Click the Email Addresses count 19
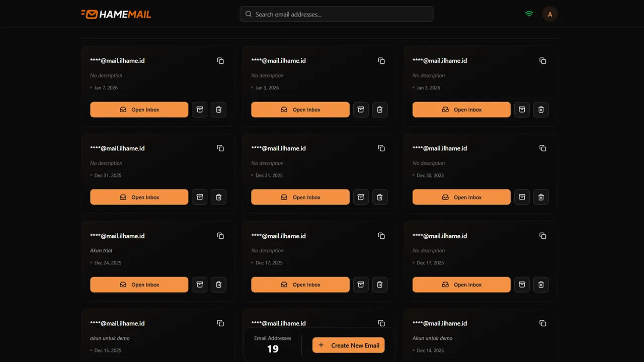The width and height of the screenshot is (644, 362). (273, 348)
